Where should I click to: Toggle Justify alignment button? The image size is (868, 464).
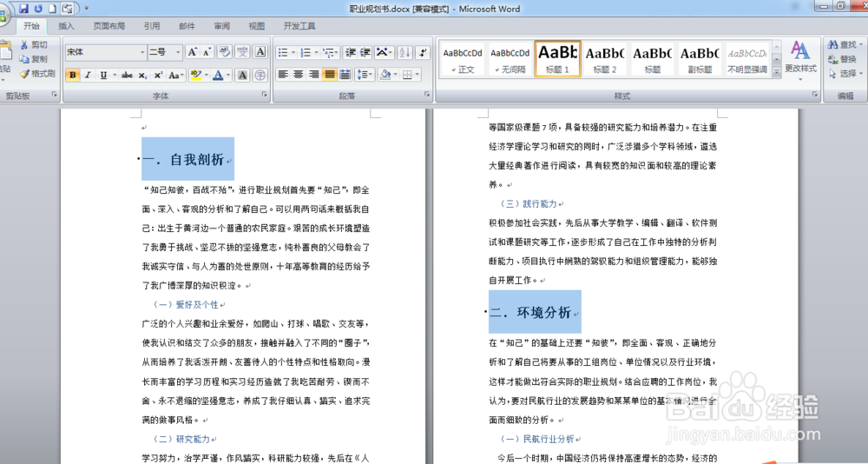coord(329,74)
